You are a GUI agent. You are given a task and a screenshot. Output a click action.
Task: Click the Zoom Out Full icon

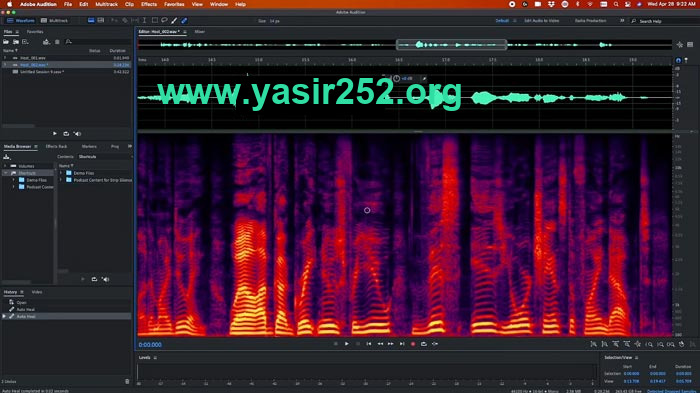(x=638, y=344)
